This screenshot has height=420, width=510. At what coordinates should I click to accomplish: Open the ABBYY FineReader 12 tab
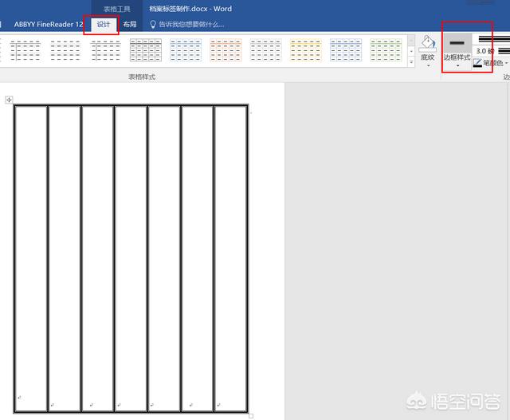(48, 25)
